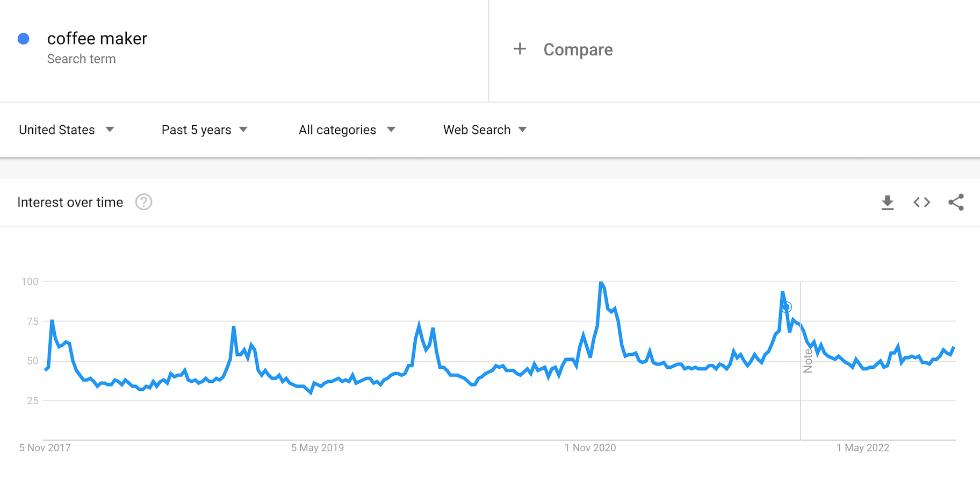The width and height of the screenshot is (980, 479).
Task: Click the circled data point on the chart
Action: coord(786,307)
